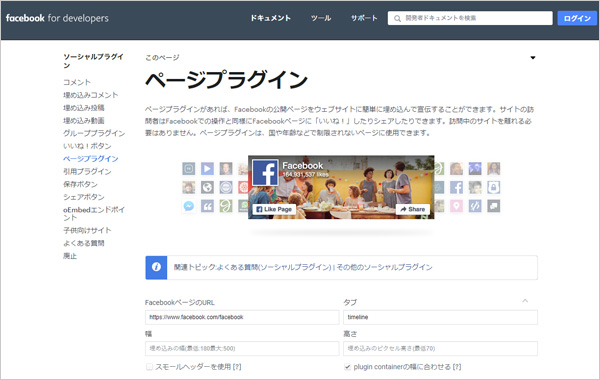Click the gray chat bubbles icon tile
Screen dimensions: 600x380
494,206
